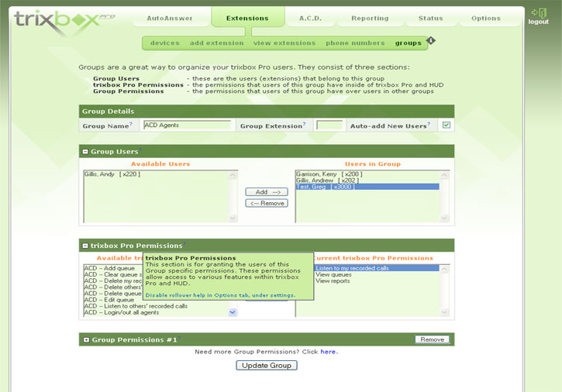The image size is (562, 392).
Task: Click the Update Group button
Action: [267, 366]
